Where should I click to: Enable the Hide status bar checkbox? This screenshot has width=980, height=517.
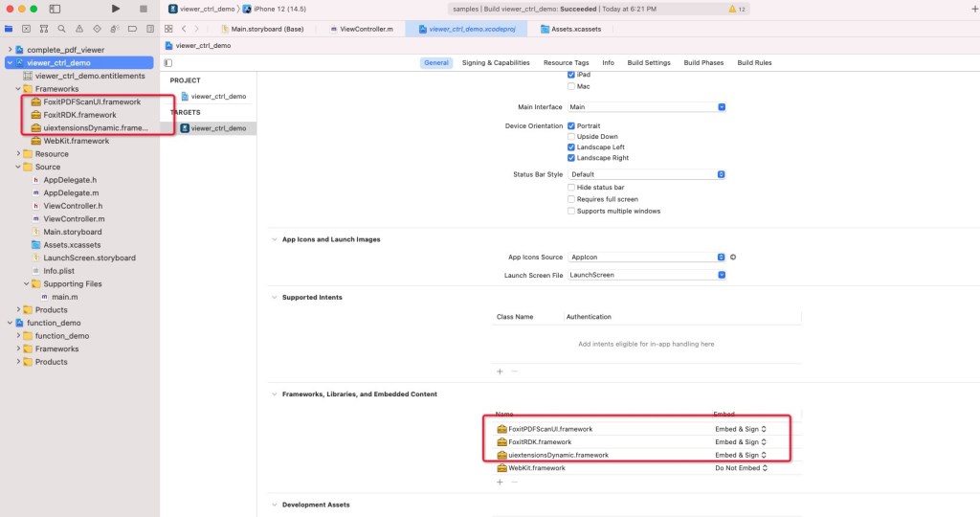571,187
